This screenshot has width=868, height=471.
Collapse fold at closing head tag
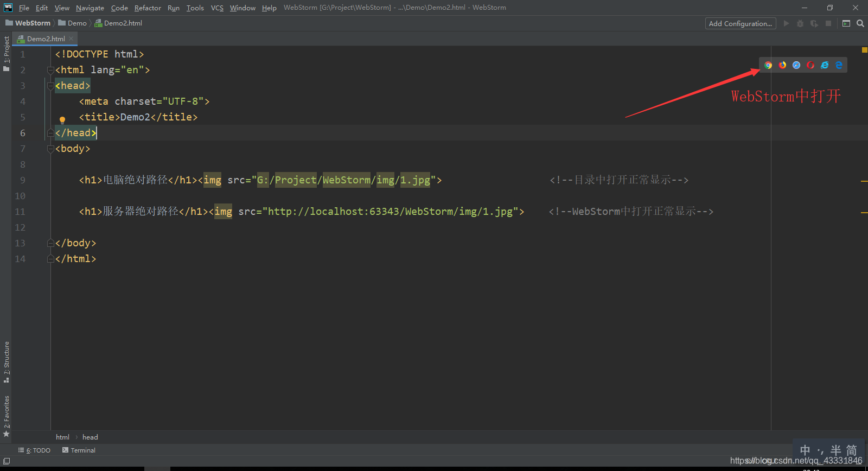point(50,133)
